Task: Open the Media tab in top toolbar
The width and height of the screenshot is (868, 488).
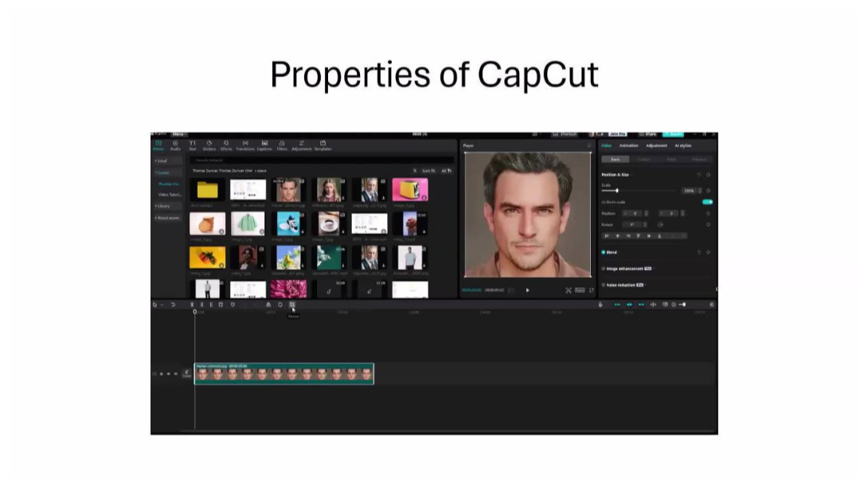Action: click(x=158, y=146)
